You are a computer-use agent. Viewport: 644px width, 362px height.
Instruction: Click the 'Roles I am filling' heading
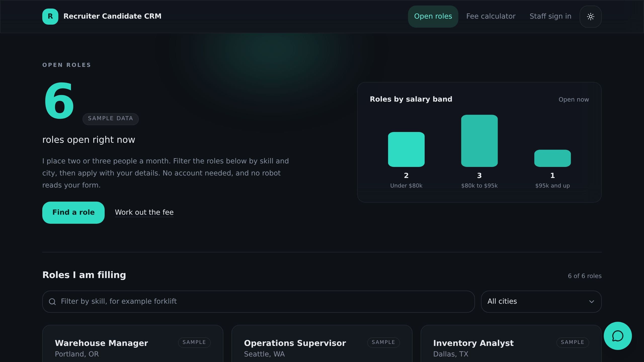(x=84, y=275)
